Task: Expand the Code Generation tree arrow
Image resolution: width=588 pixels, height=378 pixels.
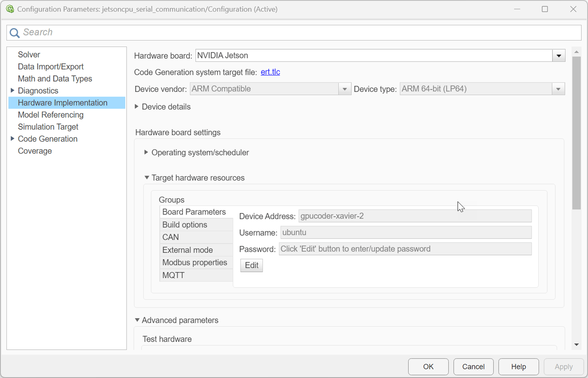Action: (x=12, y=139)
